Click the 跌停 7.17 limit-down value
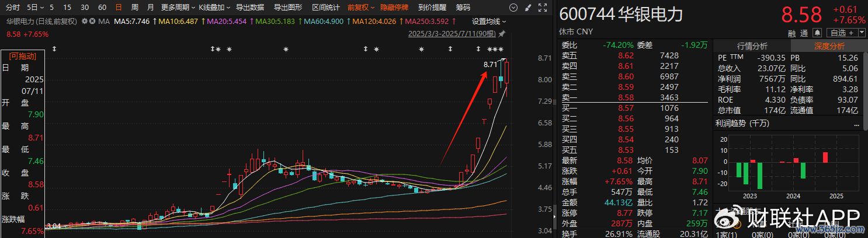The image size is (868, 238). tap(700, 212)
